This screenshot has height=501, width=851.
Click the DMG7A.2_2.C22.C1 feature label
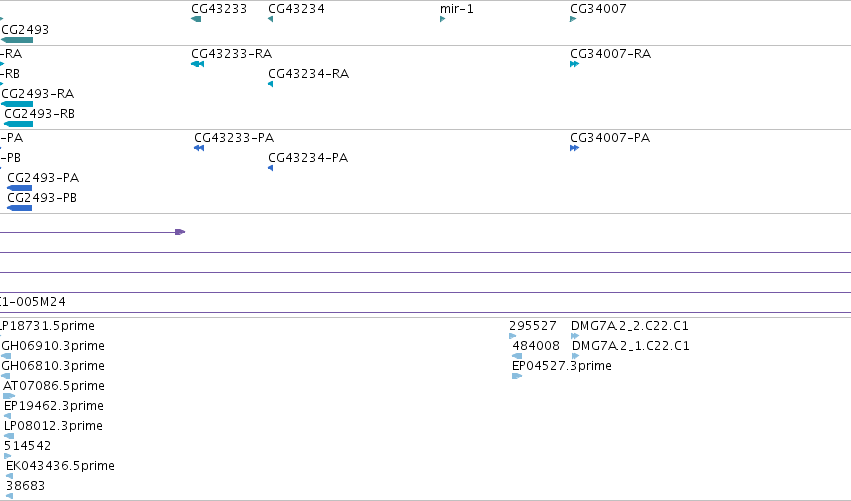pos(630,326)
